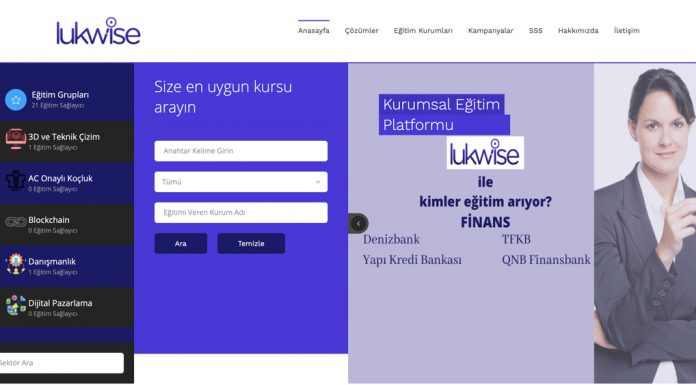This screenshot has height=385, width=696.
Task: Click the lukwise logo inside the banner
Action: tap(485, 153)
